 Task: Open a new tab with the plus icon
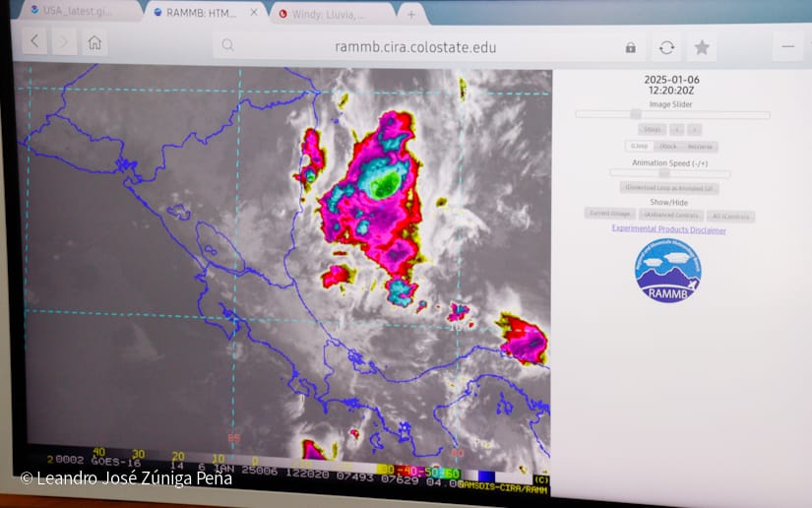click(x=411, y=14)
